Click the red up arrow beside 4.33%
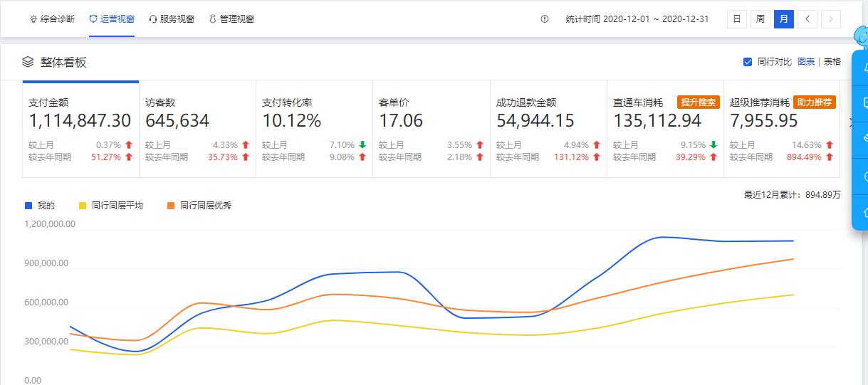Screen dimensions: 868x385 [246, 145]
